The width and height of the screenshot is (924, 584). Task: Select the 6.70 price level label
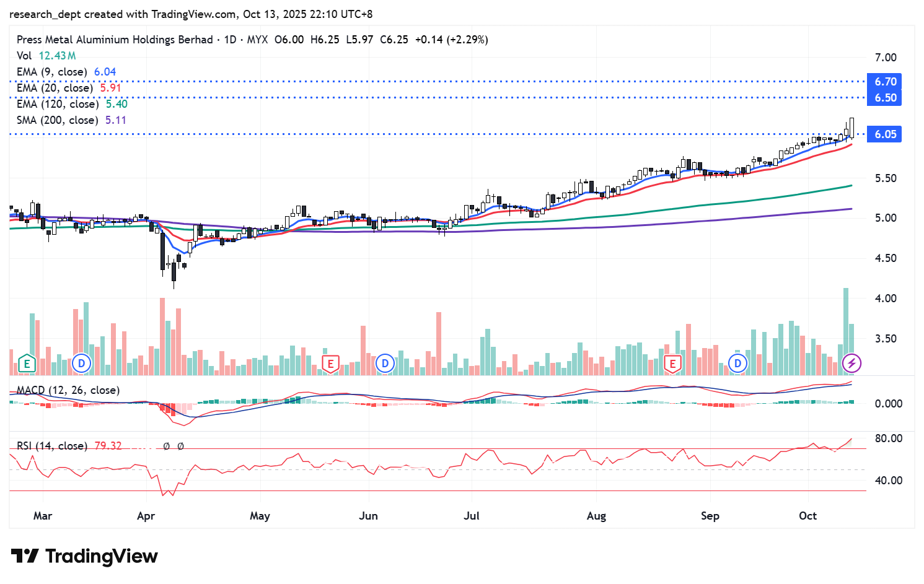885,82
